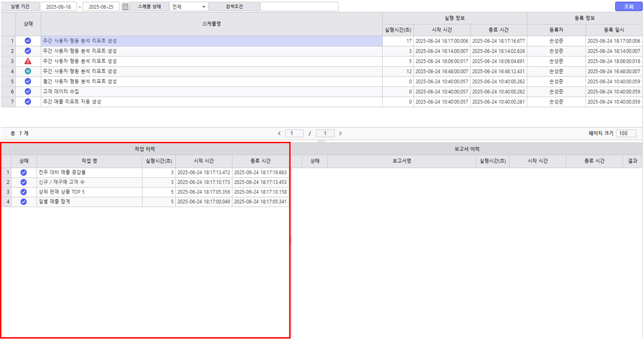
Task: Click the 조회 search button
Action: pos(628,6)
